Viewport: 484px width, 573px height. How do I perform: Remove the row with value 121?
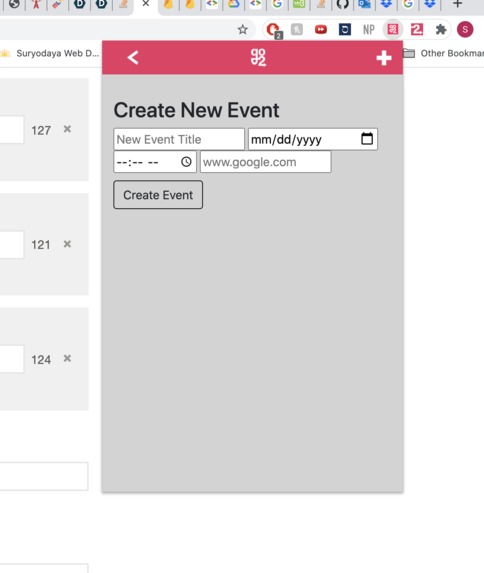(x=67, y=244)
